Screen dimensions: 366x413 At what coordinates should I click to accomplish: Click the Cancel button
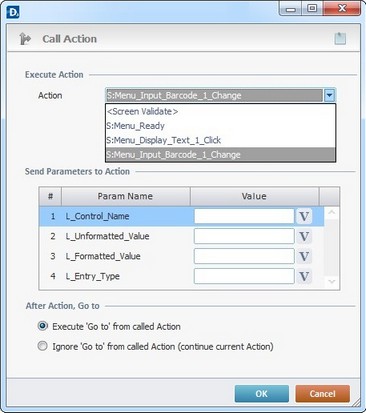point(322,394)
